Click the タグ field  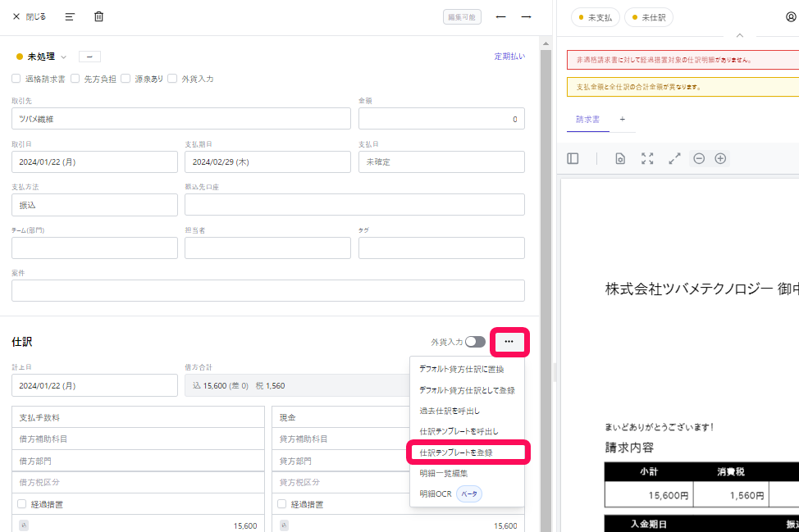tap(441, 248)
